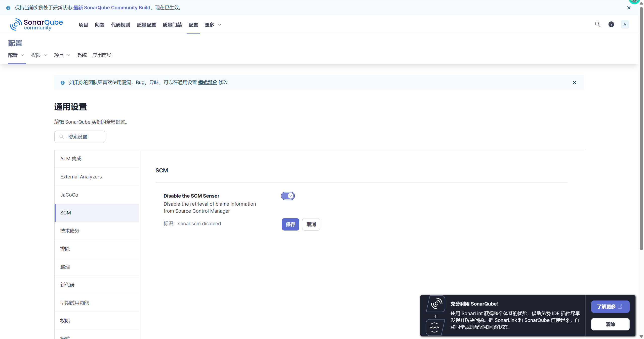Click 了解更多 in the promo popup
Viewport: 644px width, 339px height.
pos(610,307)
